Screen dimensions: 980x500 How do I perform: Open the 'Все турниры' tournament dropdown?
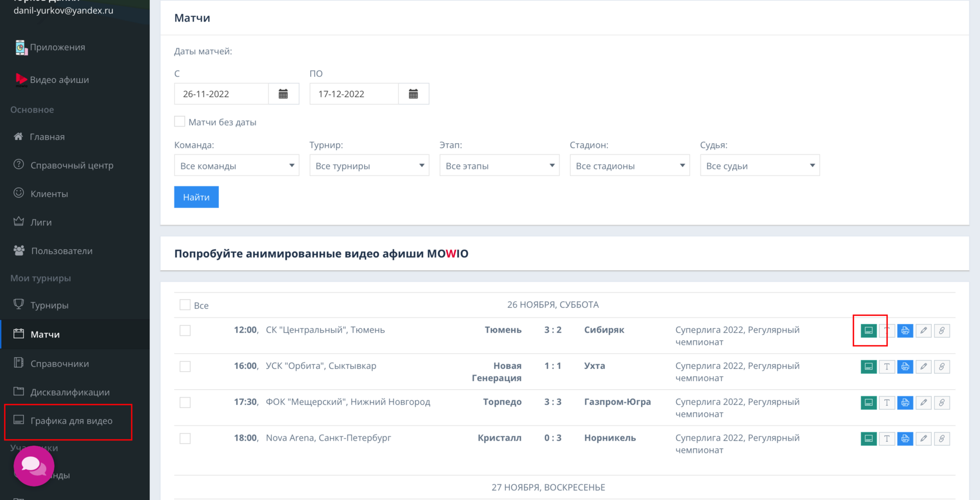(369, 166)
